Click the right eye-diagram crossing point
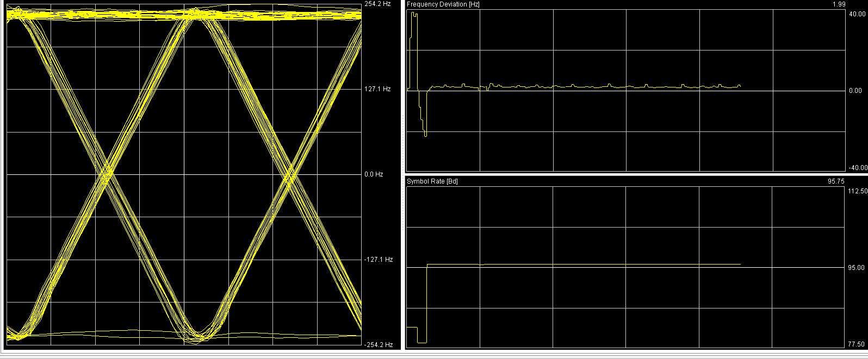This screenshot has width=868, height=359. [291, 175]
